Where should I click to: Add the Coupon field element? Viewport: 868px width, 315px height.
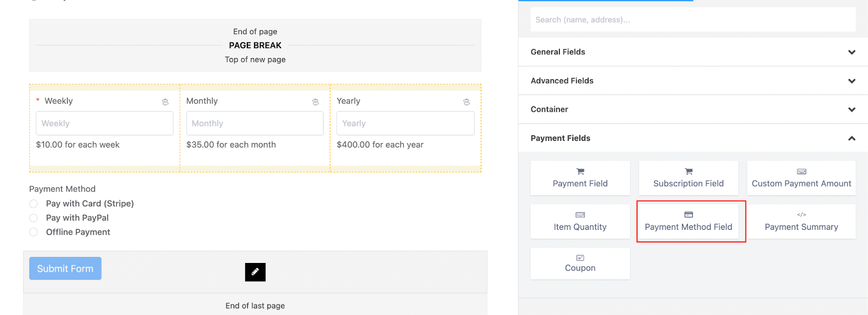[x=580, y=263]
